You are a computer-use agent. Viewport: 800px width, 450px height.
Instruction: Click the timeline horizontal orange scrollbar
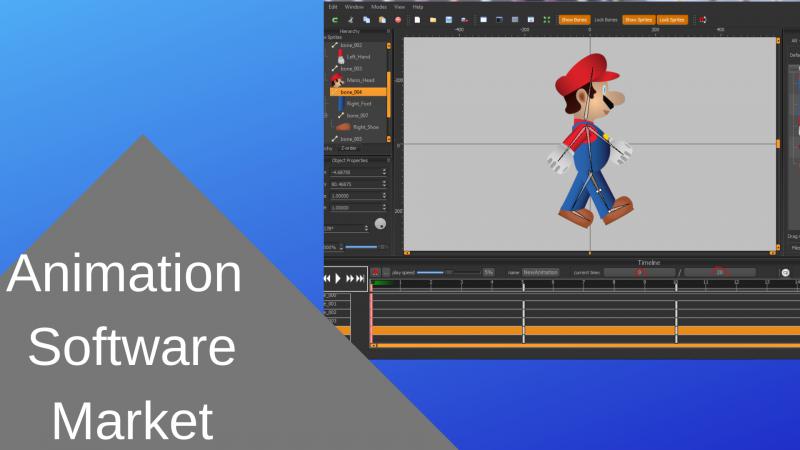587,346
